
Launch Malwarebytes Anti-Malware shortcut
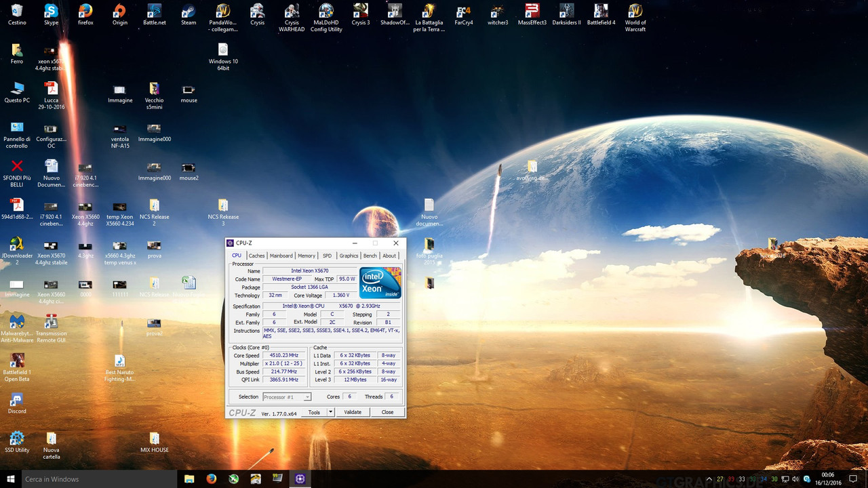17,329
